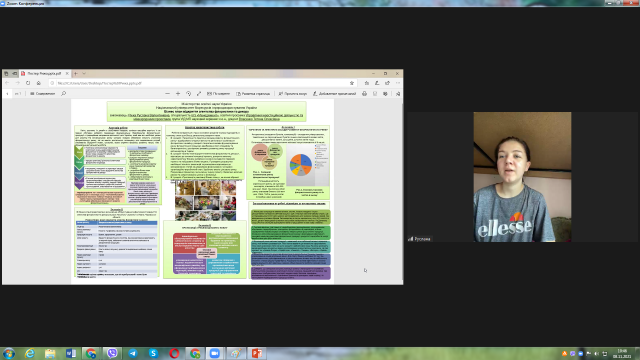Refresh the browser page

[28, 83]
